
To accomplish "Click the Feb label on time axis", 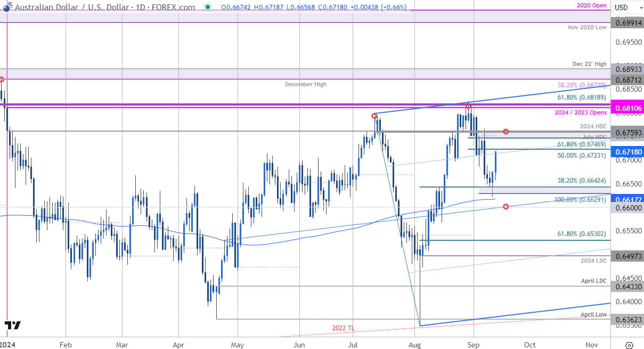I will point(64,345).
